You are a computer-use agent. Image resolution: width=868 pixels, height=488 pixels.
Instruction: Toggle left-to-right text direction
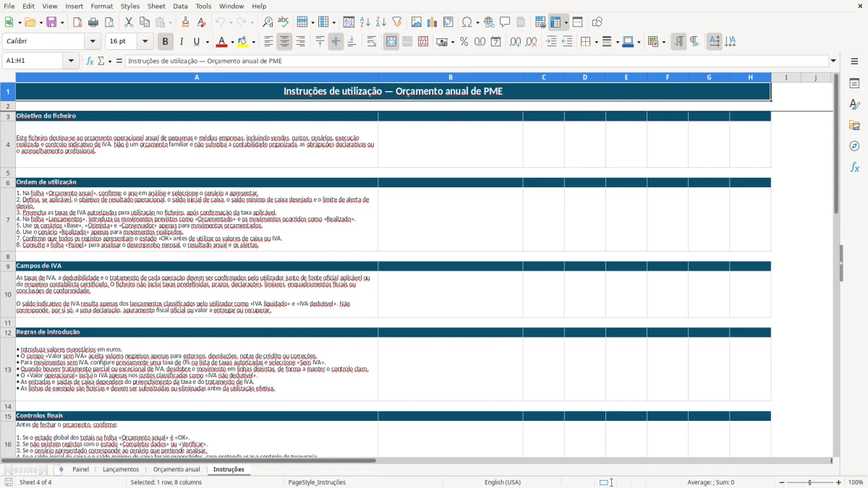pos(678,42)
